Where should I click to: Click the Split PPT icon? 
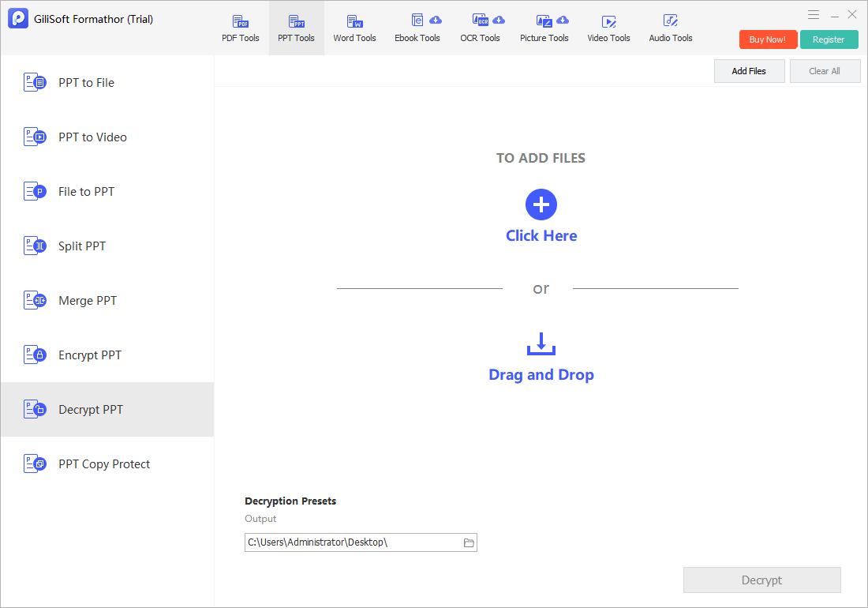(x=35, y=246)
